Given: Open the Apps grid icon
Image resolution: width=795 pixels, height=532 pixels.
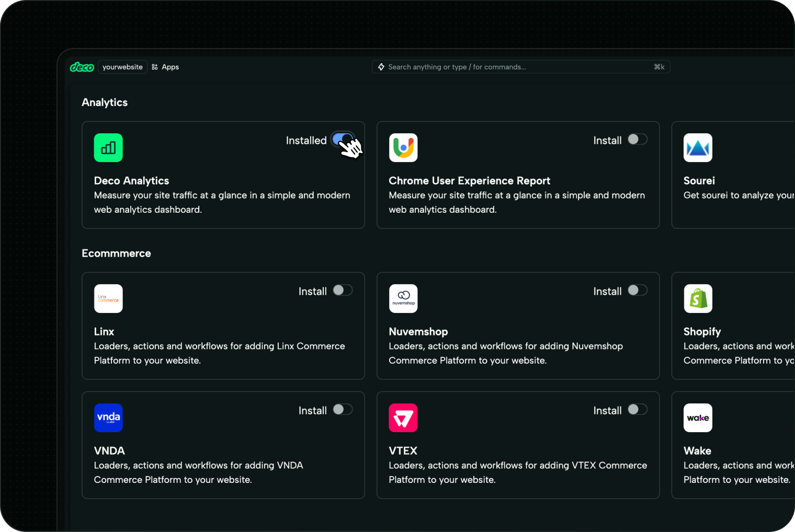Looking at the screenshot, I should (x=155, y=67).
